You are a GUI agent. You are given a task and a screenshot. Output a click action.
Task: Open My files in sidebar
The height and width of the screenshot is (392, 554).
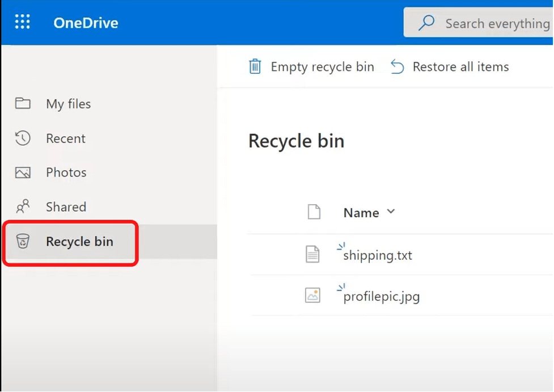point(68,104)
